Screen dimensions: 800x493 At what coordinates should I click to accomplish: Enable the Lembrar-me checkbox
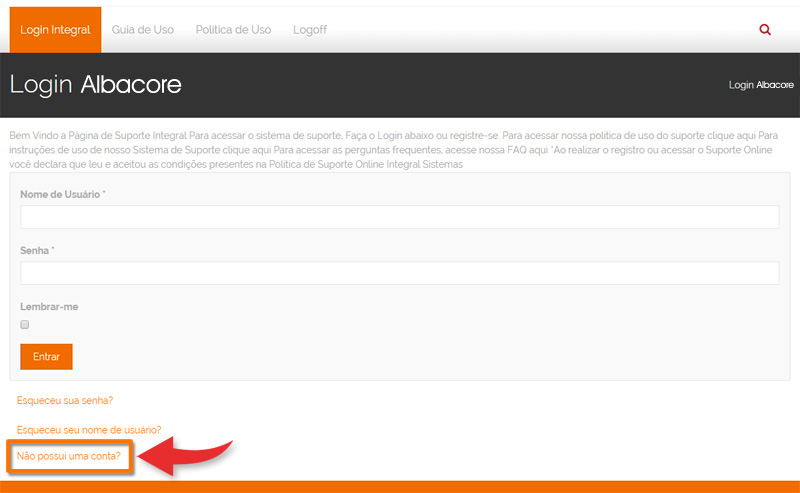25,324
